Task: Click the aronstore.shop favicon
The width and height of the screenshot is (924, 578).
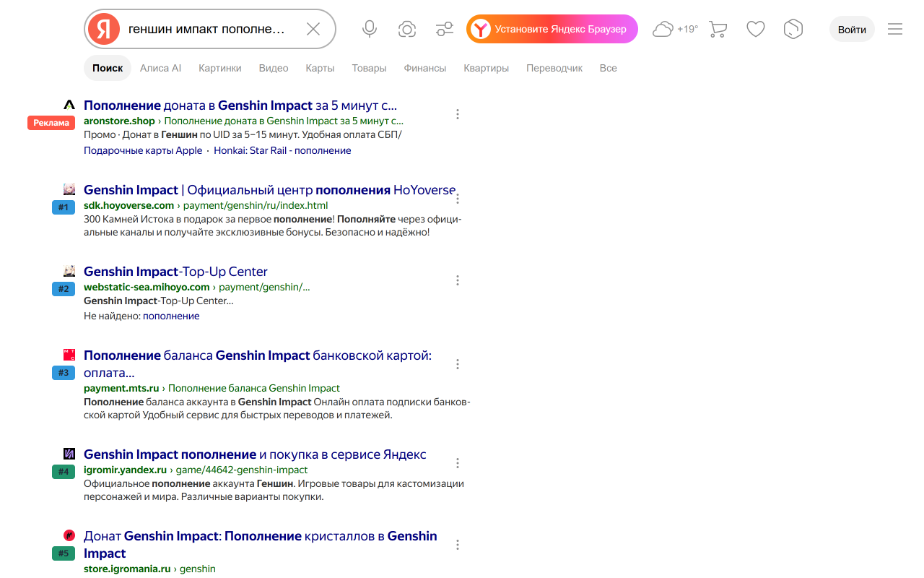Action: click(x=69, y=105)
